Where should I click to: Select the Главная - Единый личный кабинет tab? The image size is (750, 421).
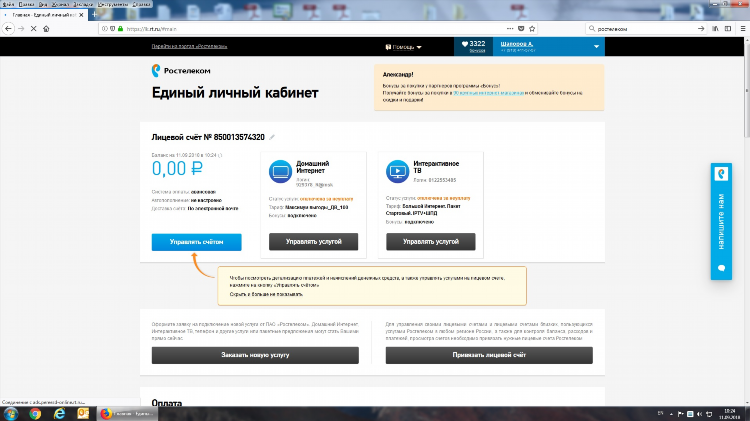(x=43, y=15)
